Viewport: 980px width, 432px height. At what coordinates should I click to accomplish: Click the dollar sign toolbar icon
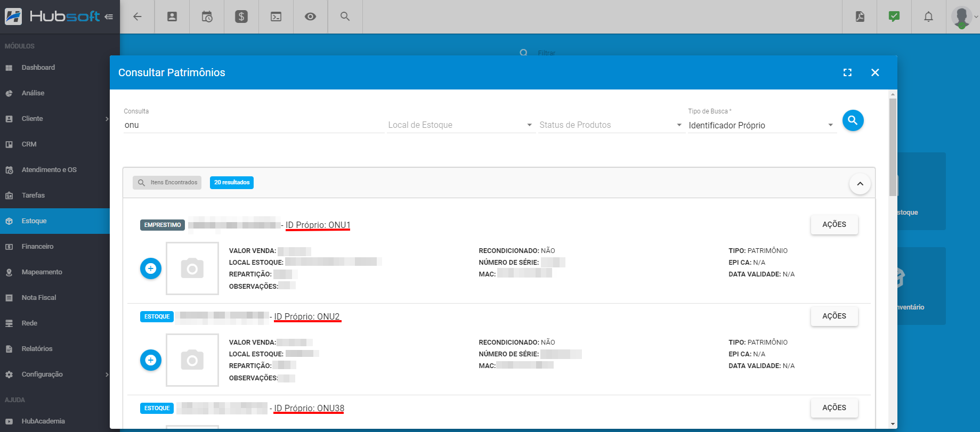tap(241, 17)
